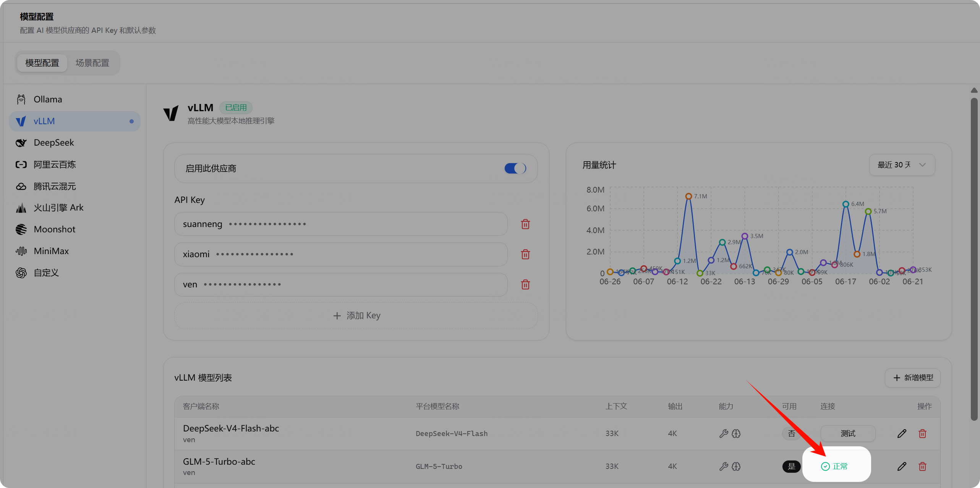Click the ven API key field
The width and height of the screenshot is (980, 488).
tap(341, 284)
